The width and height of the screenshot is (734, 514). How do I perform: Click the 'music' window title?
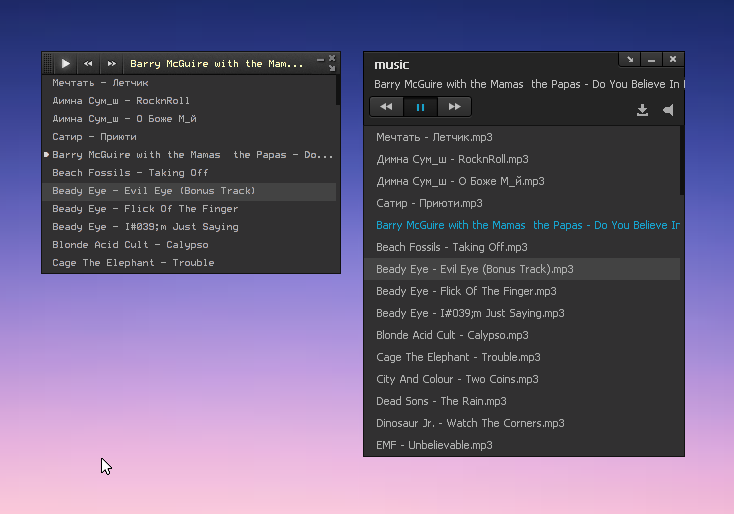coord(392,65)
